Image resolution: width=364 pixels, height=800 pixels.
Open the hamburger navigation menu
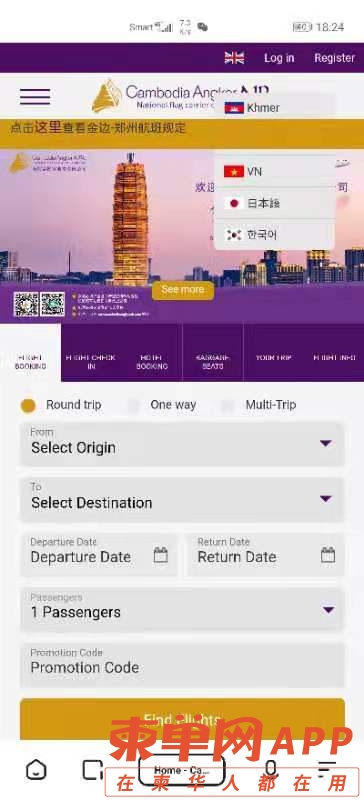pos(35,96)
